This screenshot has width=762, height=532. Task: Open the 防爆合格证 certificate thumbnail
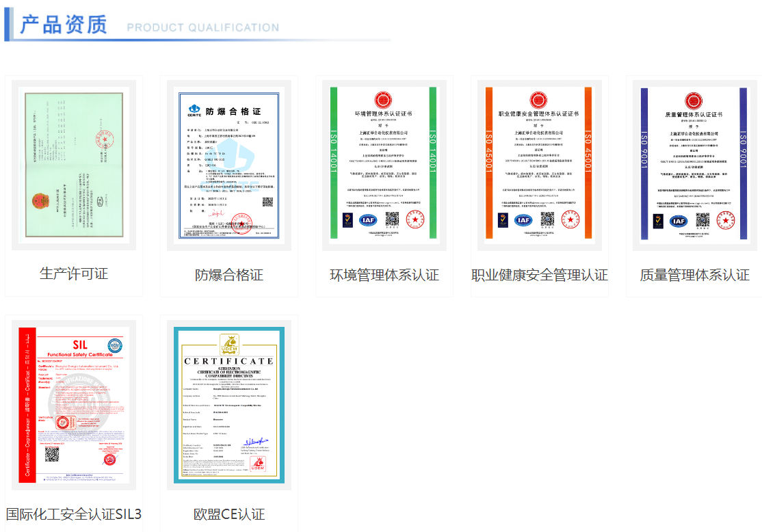pos(229,164)
